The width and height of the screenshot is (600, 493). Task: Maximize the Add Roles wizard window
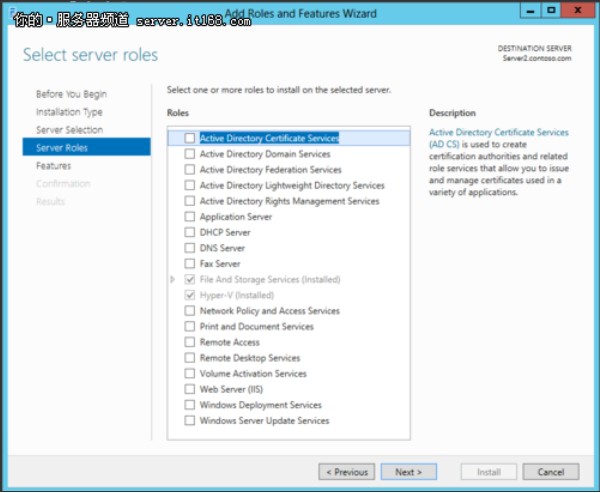(551, 11)
